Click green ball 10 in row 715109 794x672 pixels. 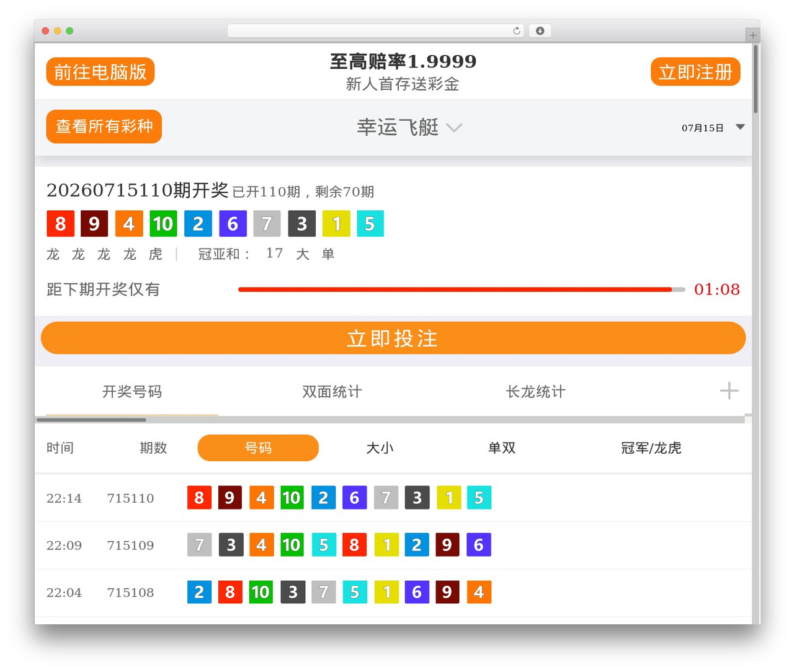pos(292,545)
